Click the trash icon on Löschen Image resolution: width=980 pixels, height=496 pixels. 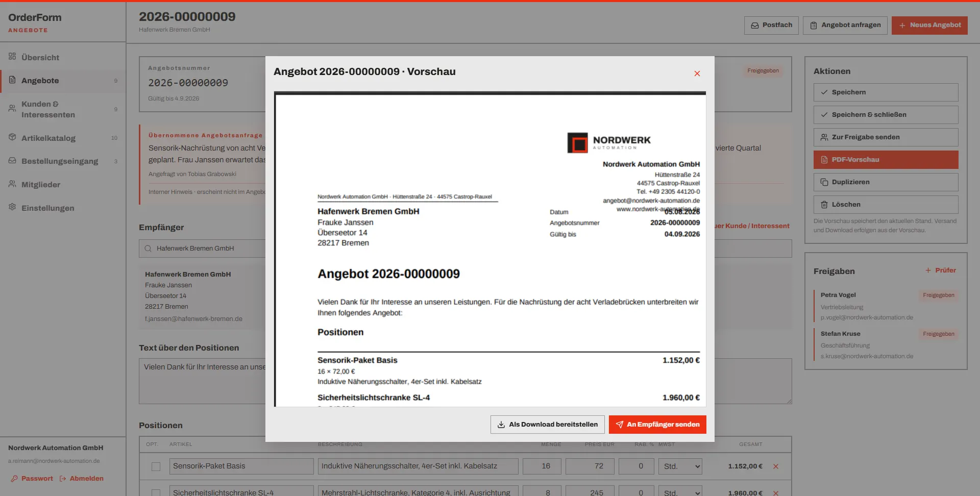[x=824, y=205]
